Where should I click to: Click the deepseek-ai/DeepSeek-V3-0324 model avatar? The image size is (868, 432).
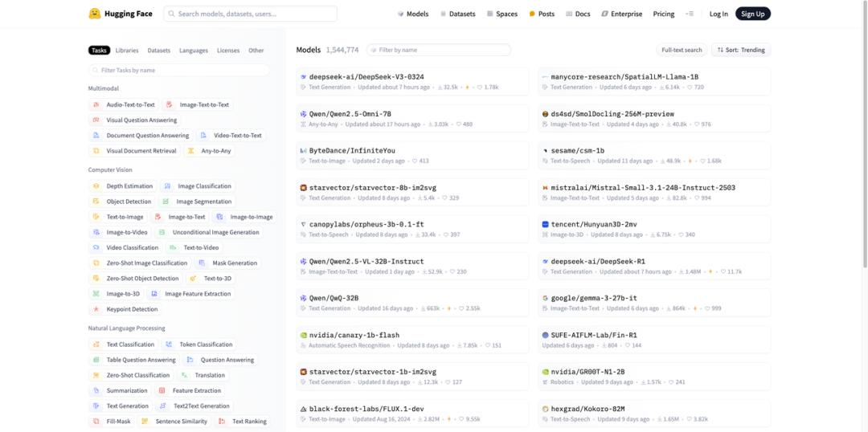coord(303,77)
